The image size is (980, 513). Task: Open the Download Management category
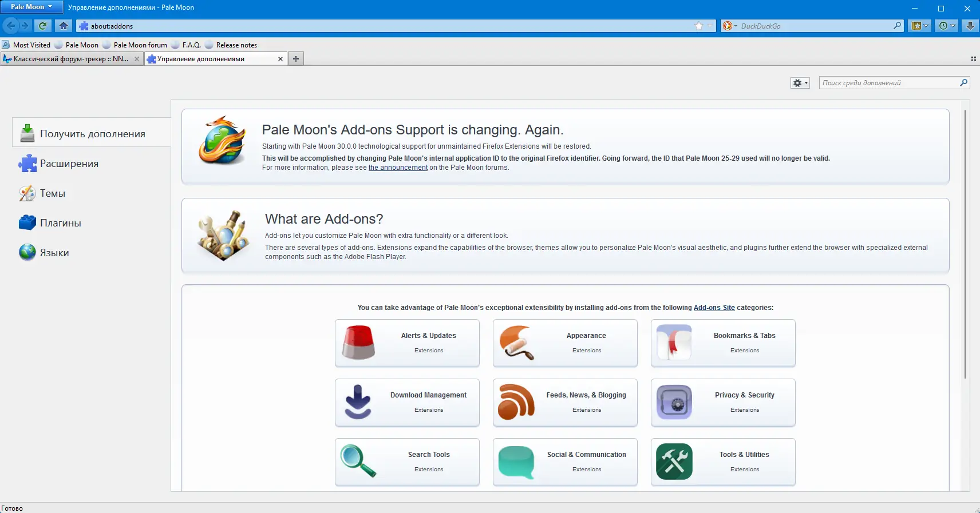coord(407,403)
